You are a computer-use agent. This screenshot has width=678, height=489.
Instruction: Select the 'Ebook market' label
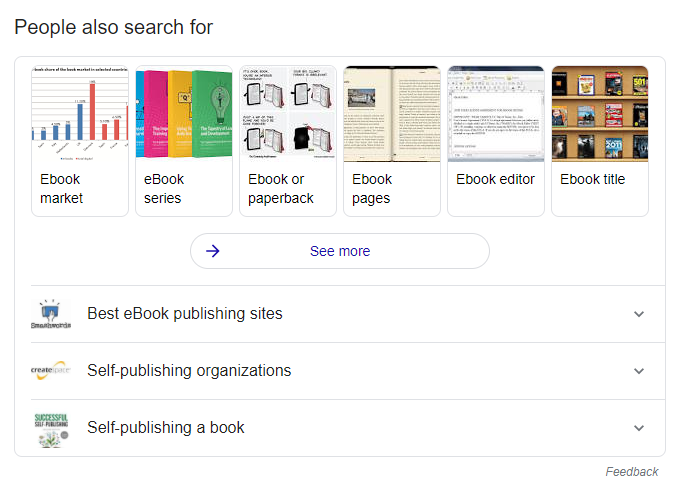coord(61,189)
